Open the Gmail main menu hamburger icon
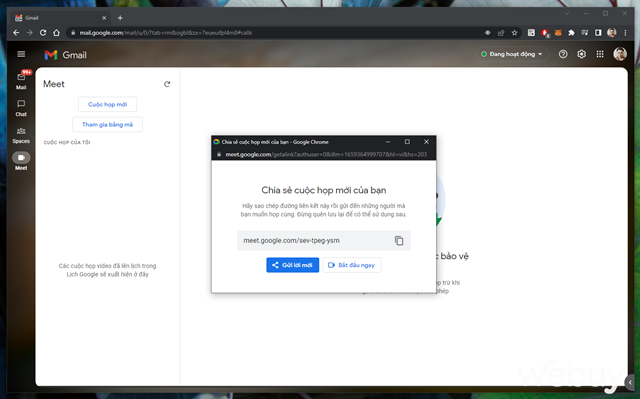This screenshot has width=640, height=399. [21, 54]
